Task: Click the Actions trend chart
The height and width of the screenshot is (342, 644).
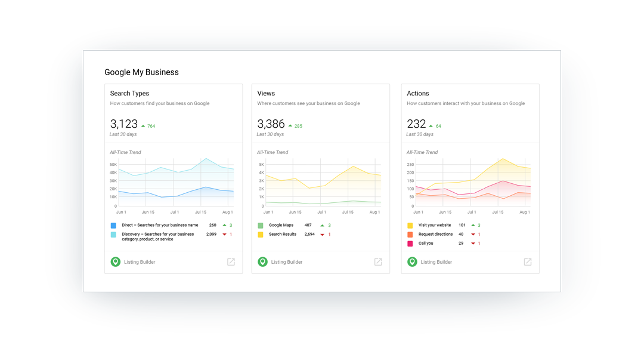Action: 473,182
